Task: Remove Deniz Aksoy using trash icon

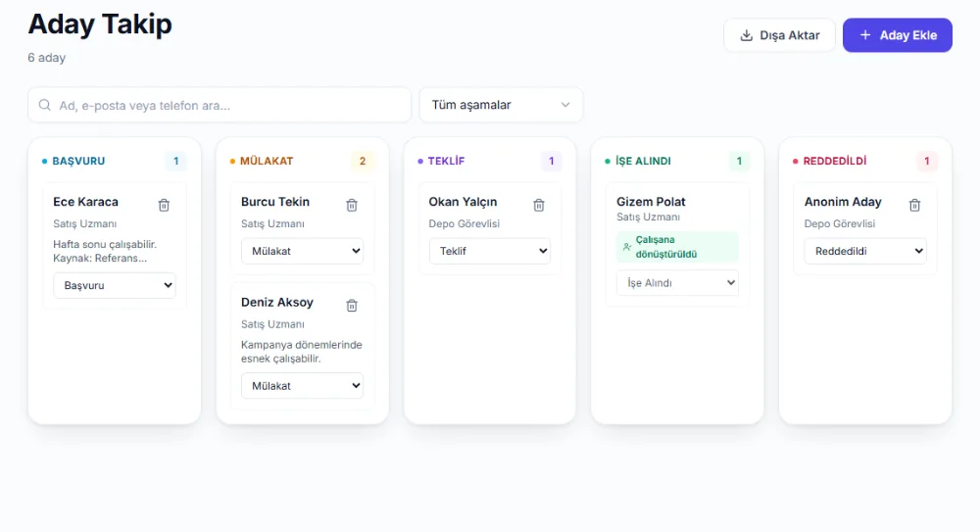Action: (x=352, y=306)
